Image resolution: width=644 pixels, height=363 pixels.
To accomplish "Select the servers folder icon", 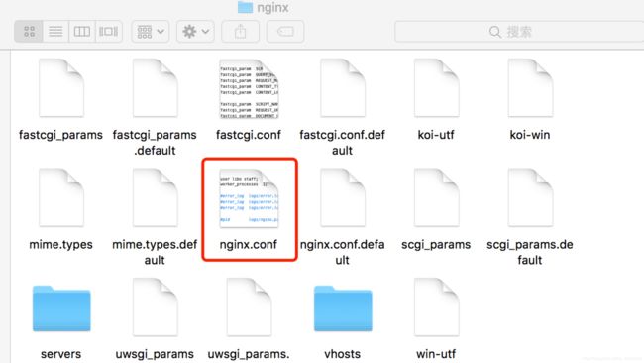I will [61, 308].
